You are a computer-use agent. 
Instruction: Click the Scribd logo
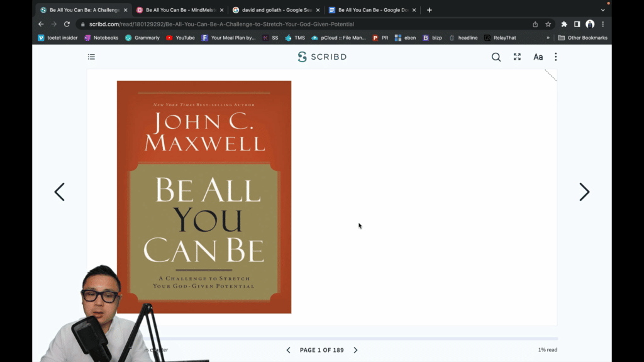coord(322,57)
